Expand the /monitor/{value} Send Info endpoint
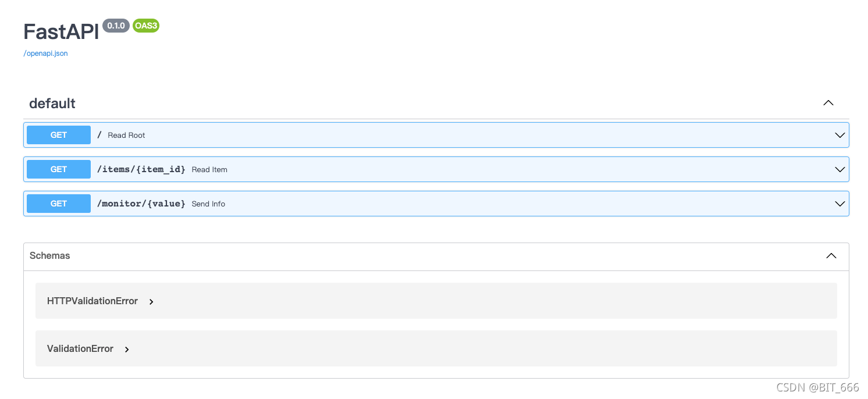This screenshot has height=399, width=868. click(839, 203)
